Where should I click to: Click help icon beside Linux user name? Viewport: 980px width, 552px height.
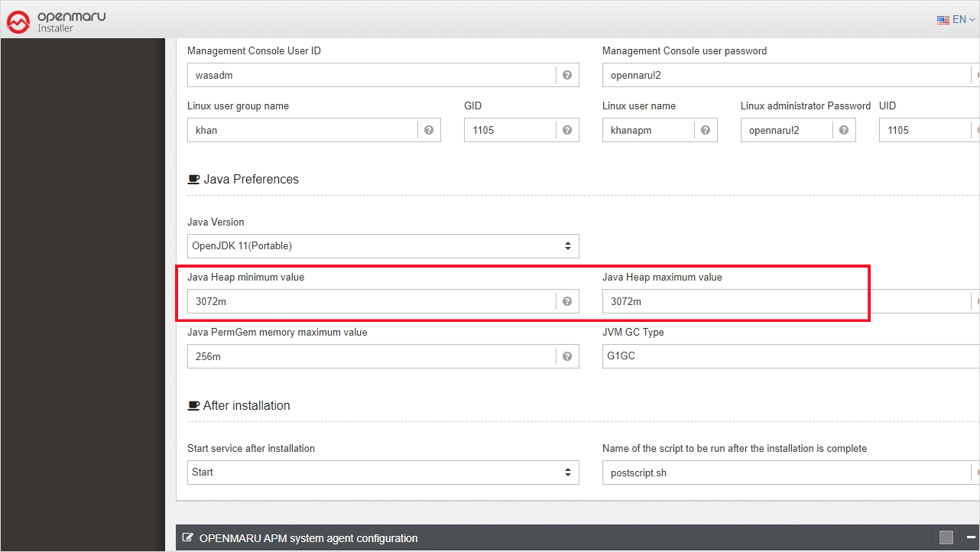[x=706, y=130]
